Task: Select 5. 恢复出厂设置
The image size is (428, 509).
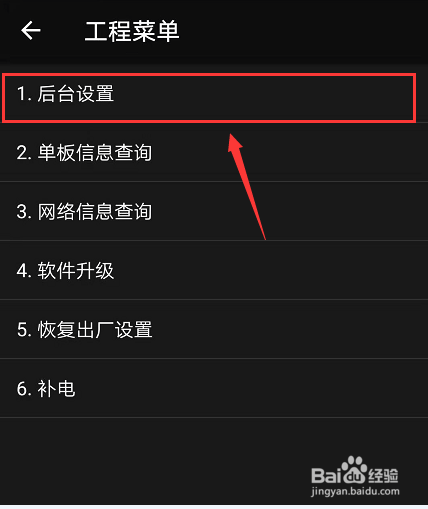Action: click(x=214, y=329)
